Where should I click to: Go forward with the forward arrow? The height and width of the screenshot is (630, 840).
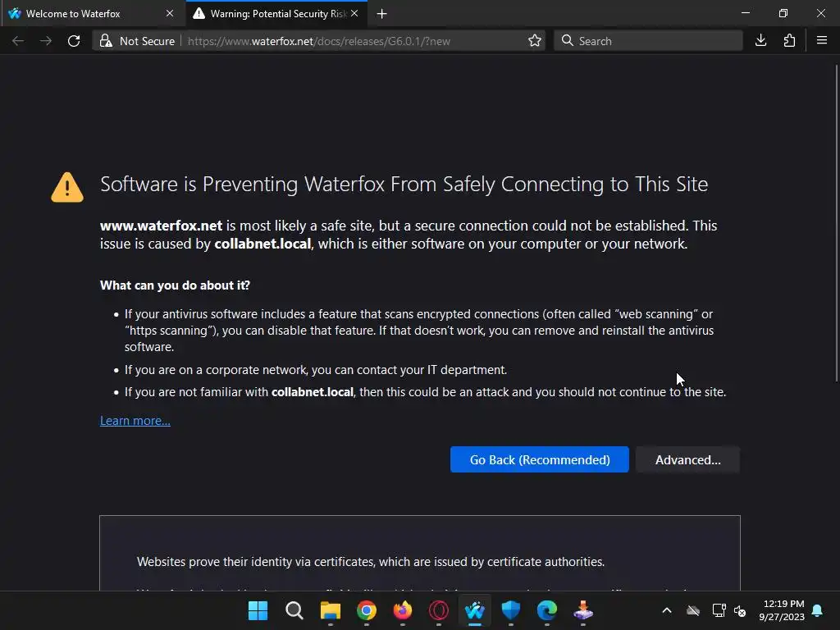pyautogui.click(x=46, y=41)
